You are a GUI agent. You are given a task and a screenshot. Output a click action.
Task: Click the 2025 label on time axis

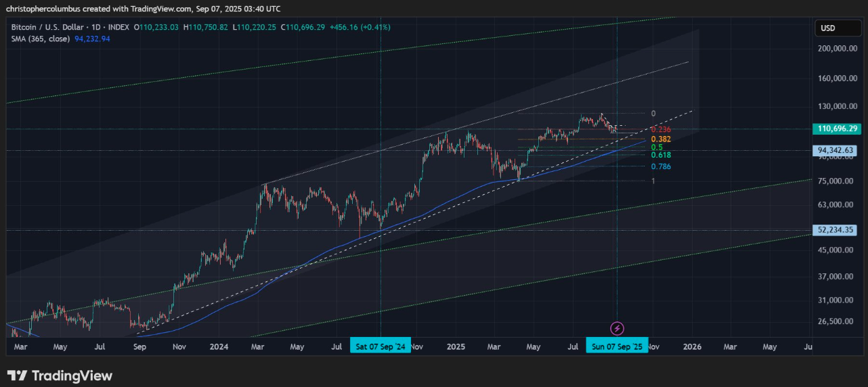(456, 346)
